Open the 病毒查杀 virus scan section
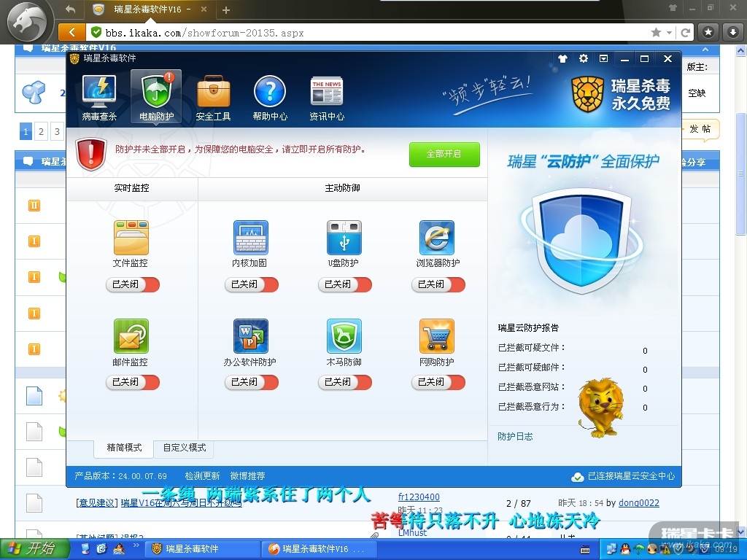Screen dimensions: 747x560 coord(99,97)
